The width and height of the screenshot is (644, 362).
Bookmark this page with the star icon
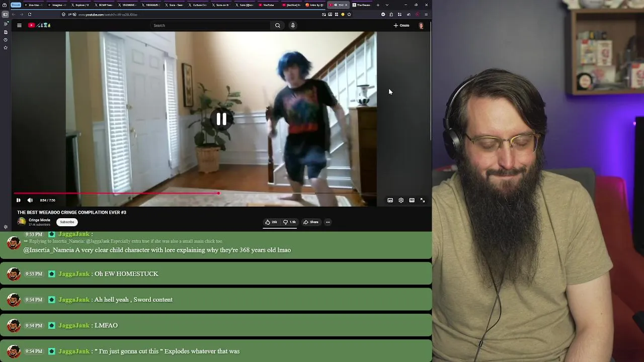coord(349,15)
